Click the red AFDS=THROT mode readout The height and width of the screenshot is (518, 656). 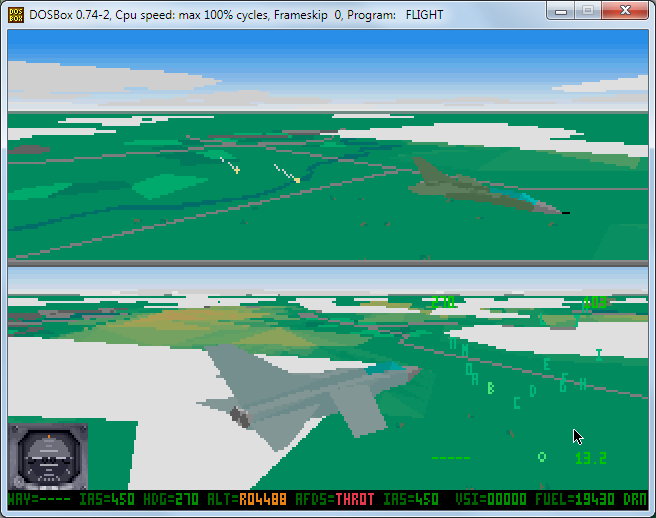(335, 499)
